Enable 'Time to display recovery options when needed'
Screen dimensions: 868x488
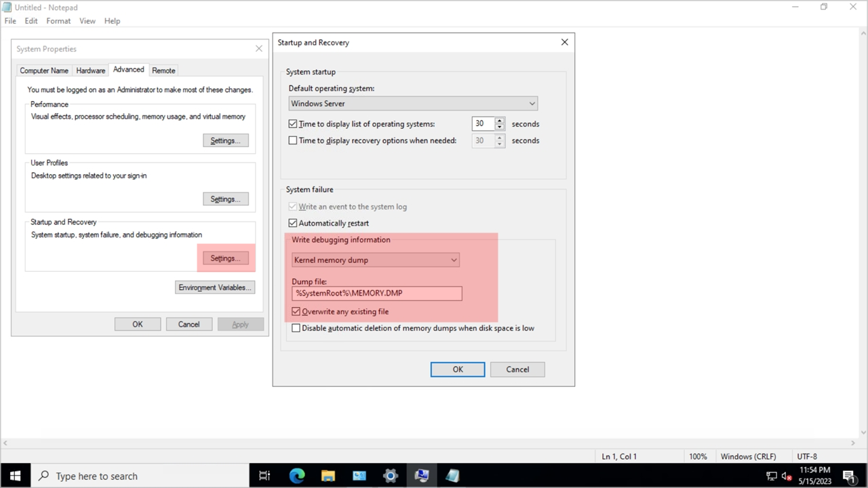(293, 140)
